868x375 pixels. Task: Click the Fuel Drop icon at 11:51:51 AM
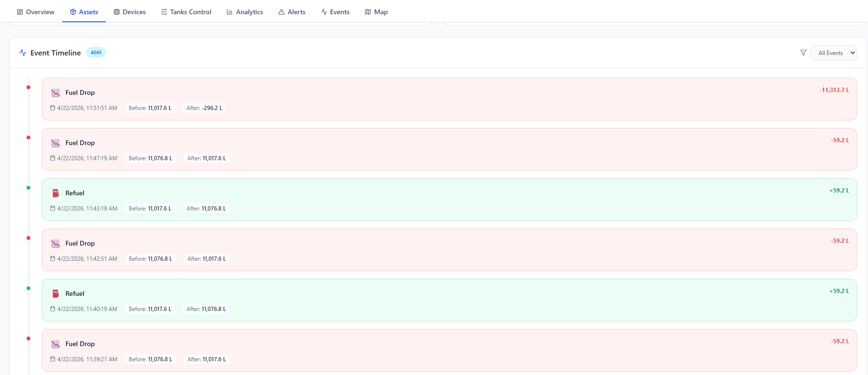click(x=56, y=93)
